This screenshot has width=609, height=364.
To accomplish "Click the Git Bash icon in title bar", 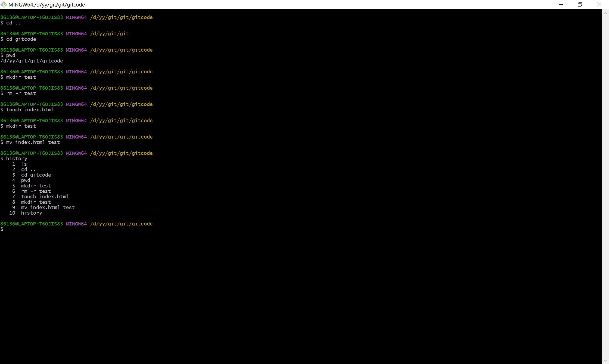I will tap(4, 5).
